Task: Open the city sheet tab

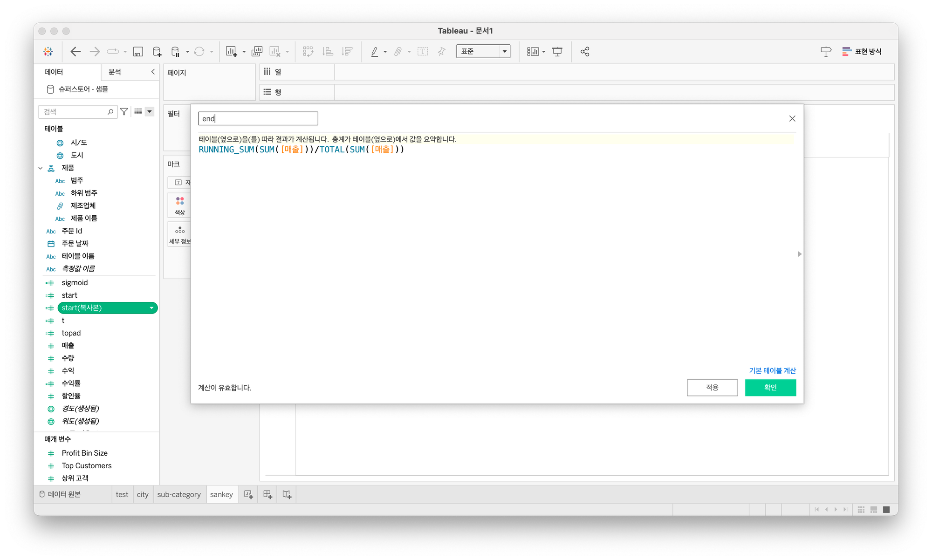Action: coord(143,495)
